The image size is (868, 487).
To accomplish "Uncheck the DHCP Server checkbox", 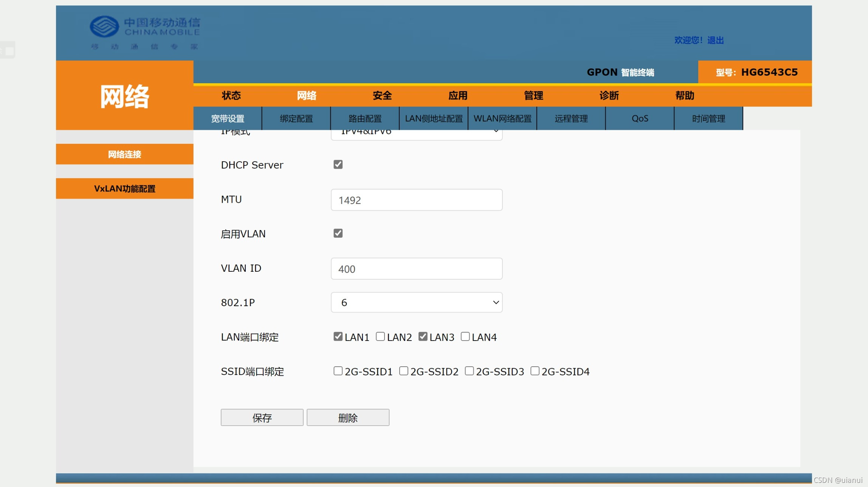I will pyautogui.click(x=338, y=165).
